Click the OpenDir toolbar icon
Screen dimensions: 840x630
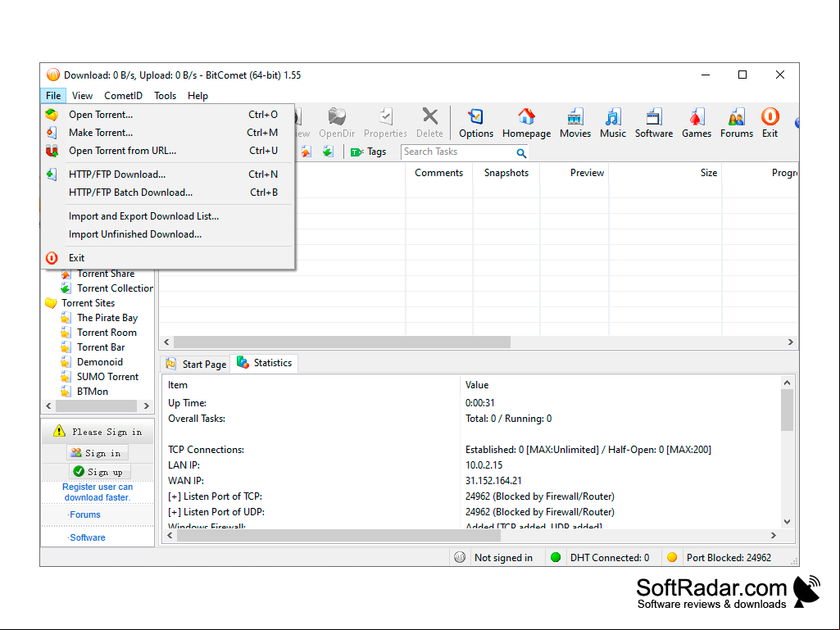pos(337,123)
